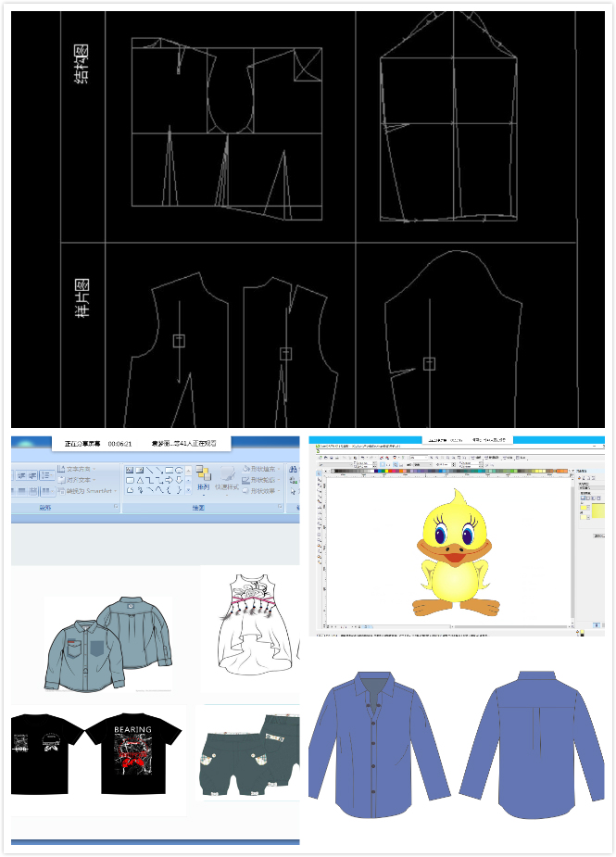Choose the rectangle shape
Screen dimensions: 616x857
point(169,470)
